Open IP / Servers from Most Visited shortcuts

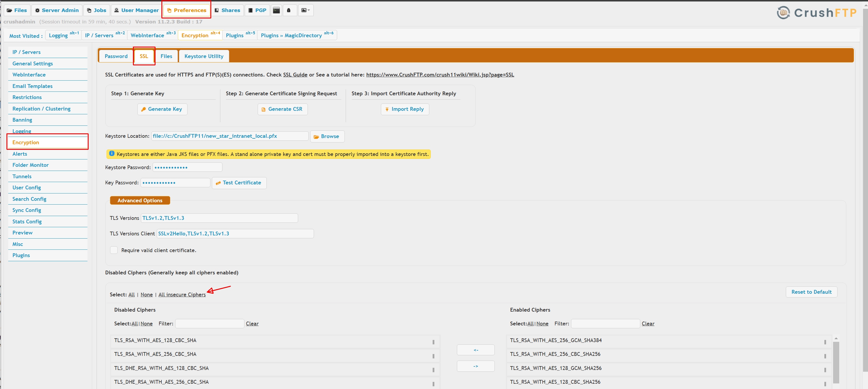click(104, 35)
